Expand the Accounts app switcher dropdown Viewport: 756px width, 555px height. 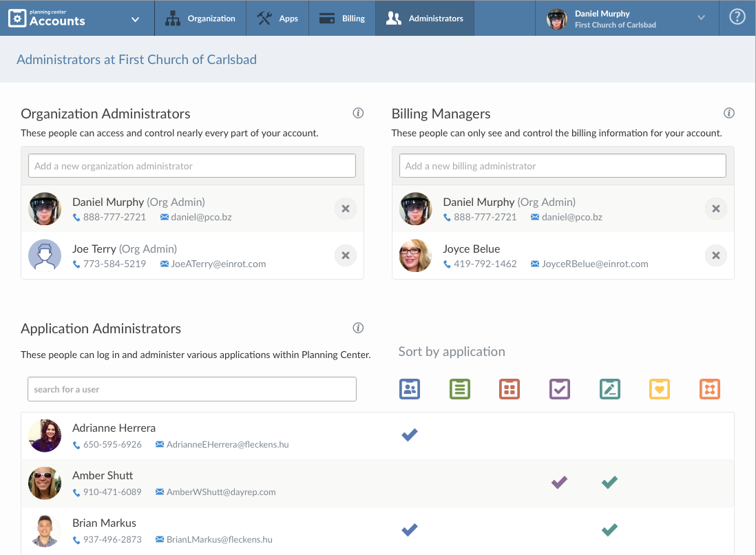click(x=135, y=19)
